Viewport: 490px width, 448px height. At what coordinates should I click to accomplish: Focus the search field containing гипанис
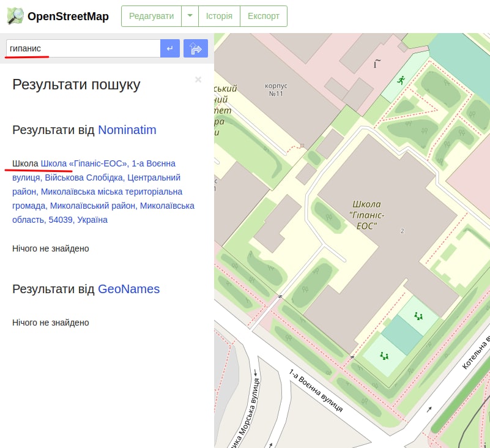[83, 48]
